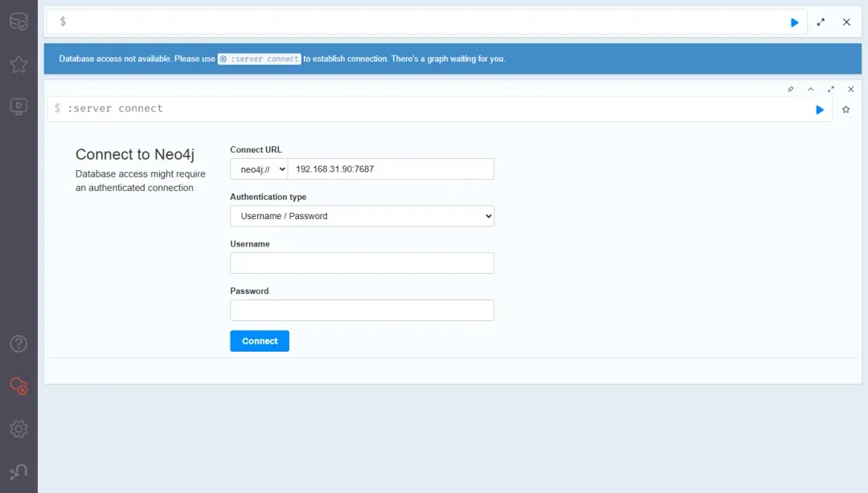Viewport: 868px width, 493px height.
Task: Collapse the server connect frame
Action: click(x=810, y=89)
